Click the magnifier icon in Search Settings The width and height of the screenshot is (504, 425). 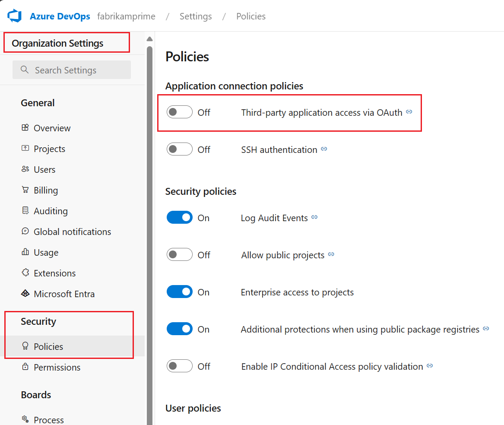[x=25, y=70]
